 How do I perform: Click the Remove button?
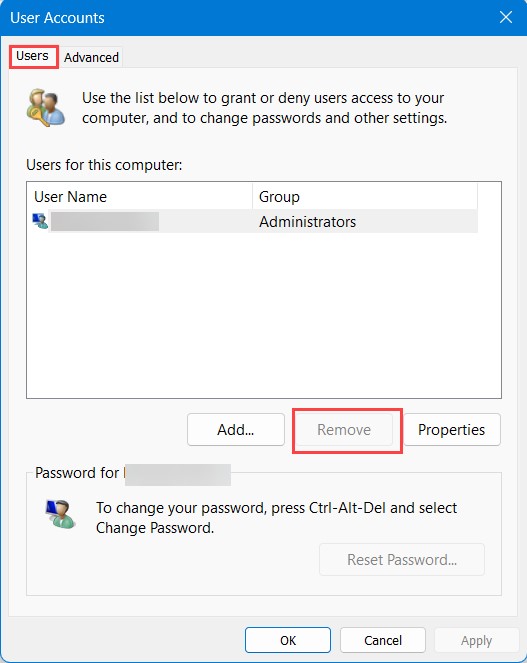[344, 430]
